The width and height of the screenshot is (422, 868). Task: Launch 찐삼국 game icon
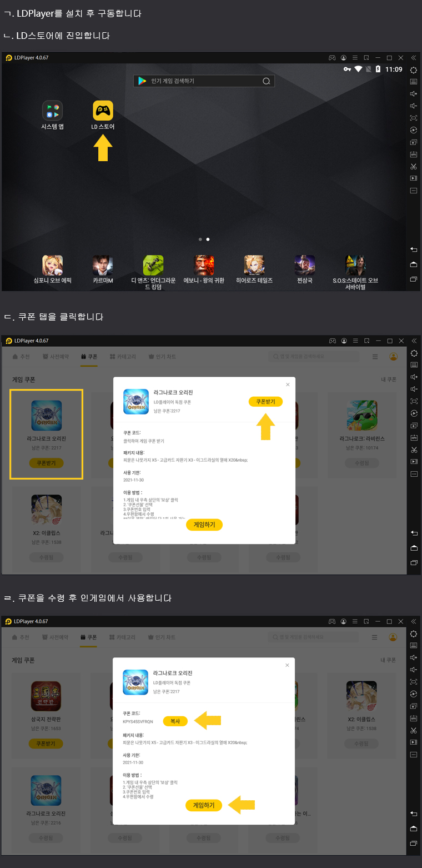tap(305, 265)
